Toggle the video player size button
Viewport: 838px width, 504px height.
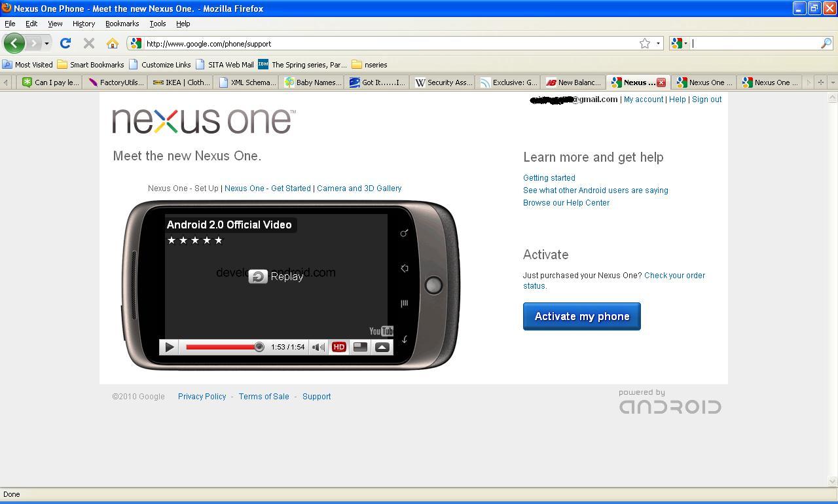click(x=360, y=347)
